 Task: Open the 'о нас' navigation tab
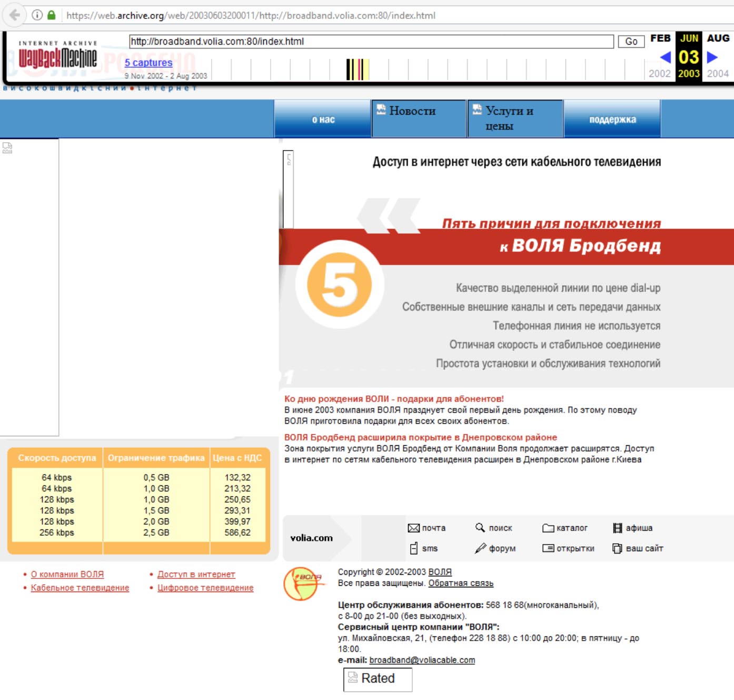(323, 119)
